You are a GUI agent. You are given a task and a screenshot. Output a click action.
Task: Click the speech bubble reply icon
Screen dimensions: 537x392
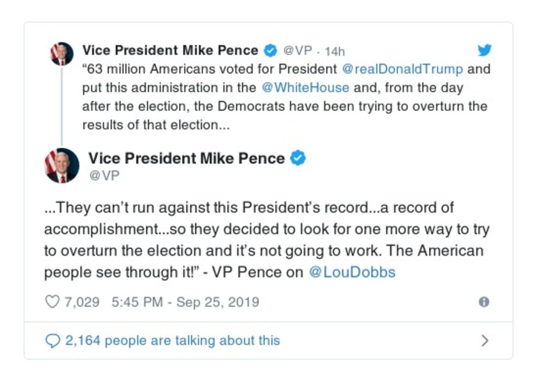pyautogui.click(x=52, y=341)
